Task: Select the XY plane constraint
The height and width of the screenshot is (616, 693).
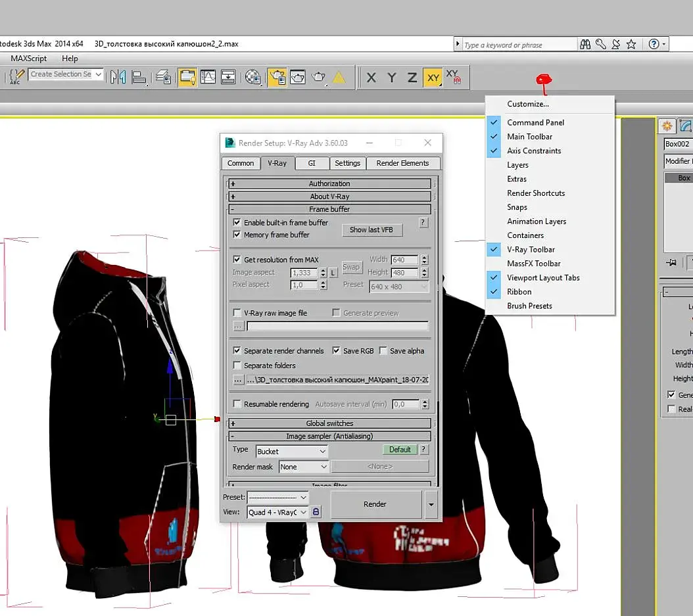Action: [x=433, y=78]
